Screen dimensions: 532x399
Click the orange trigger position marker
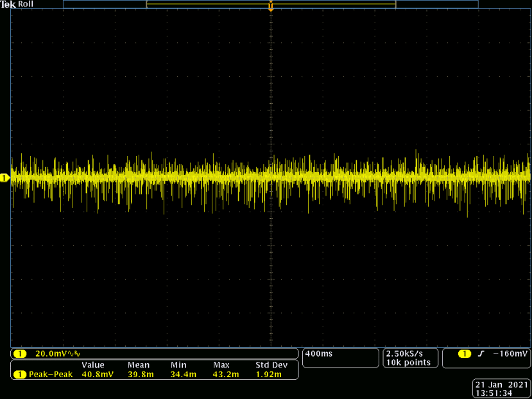[x=271, y=7]
